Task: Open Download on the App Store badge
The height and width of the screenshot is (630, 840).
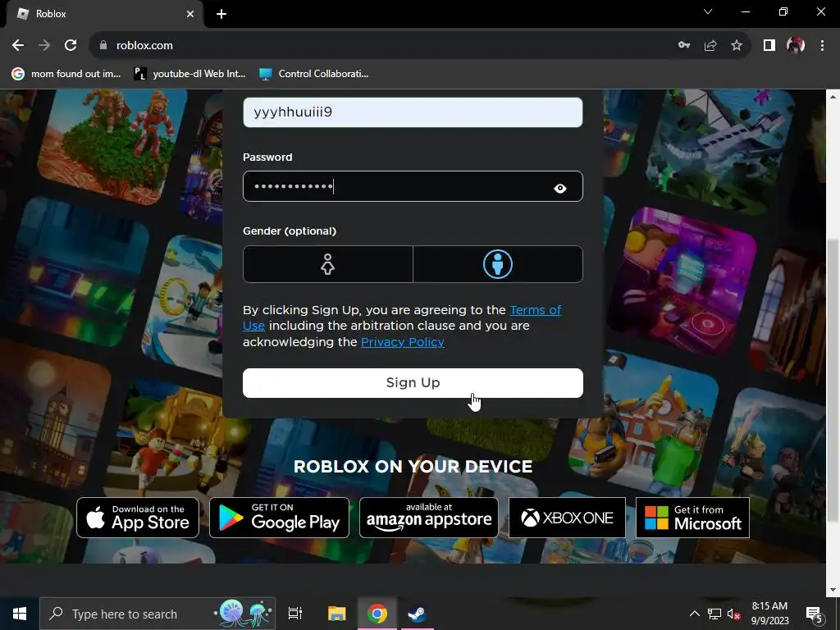Action: [138, 518]
